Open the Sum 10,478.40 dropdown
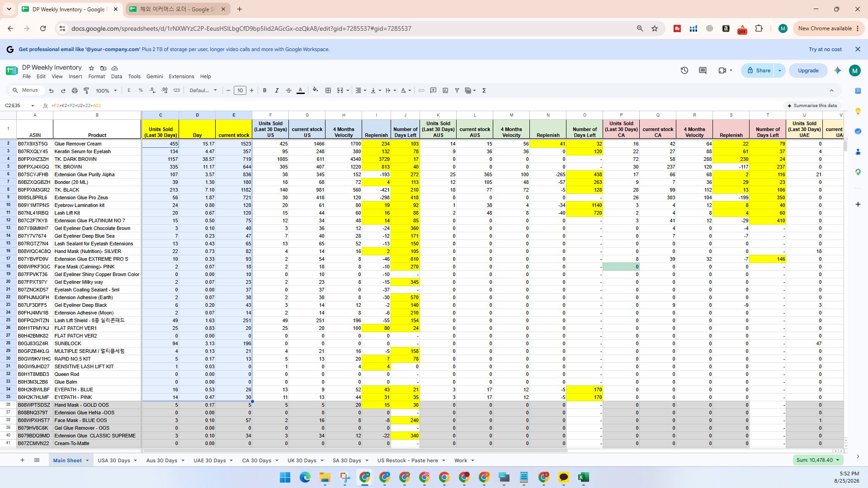 coord(818,460)
